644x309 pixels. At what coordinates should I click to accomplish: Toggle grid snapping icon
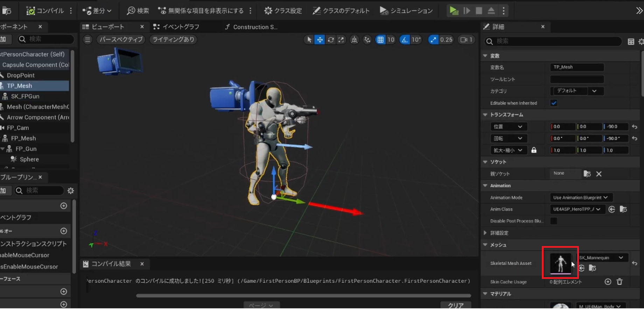click(x=380, y=40)
